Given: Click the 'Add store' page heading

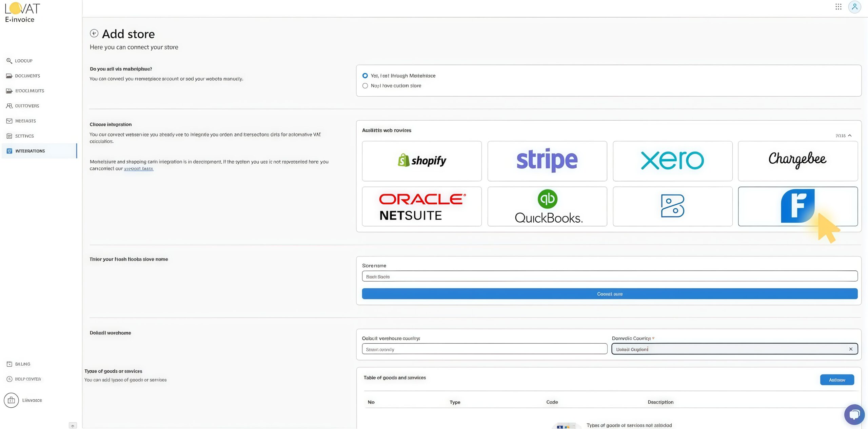Looking at the screenshot, I should pos(128,34).
